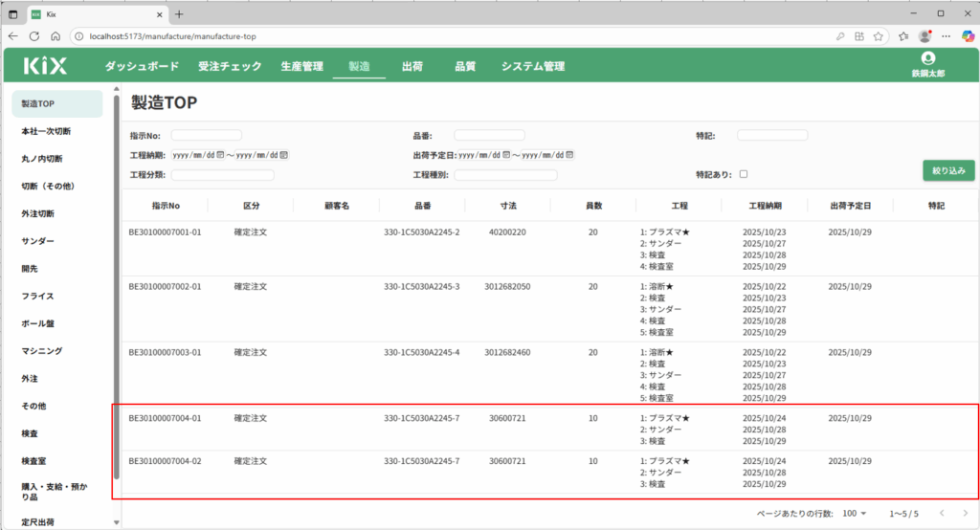Click the 絞り込み filter button

(x=947, y=170)
